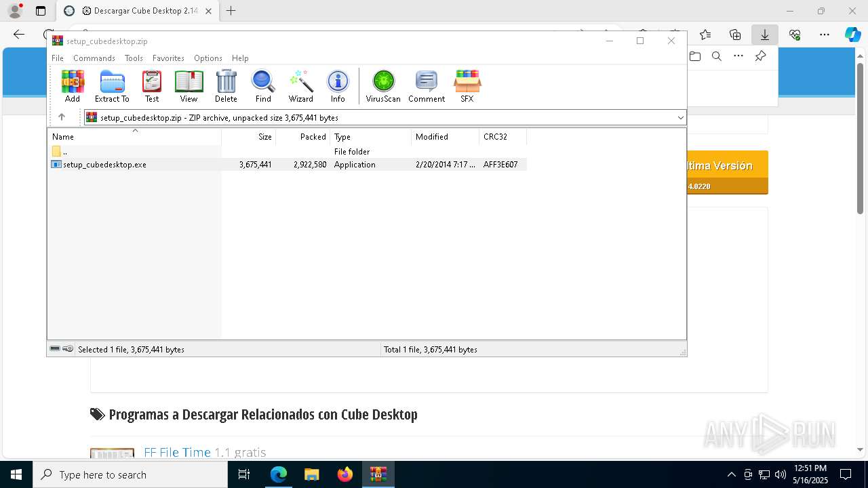Click the WinRAR Add toolbar icon
Image resolution: width=868 pixels, height=488 pixels.
(x=73, y=86)
